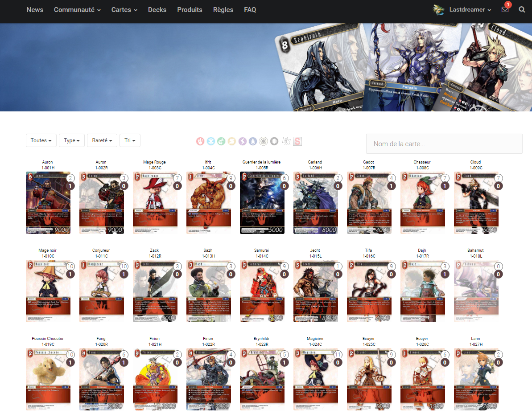This screenshot has height=418, width=532.
Task: Click the Poussin Chocobo card name label
Action: [x=48, y=338]
